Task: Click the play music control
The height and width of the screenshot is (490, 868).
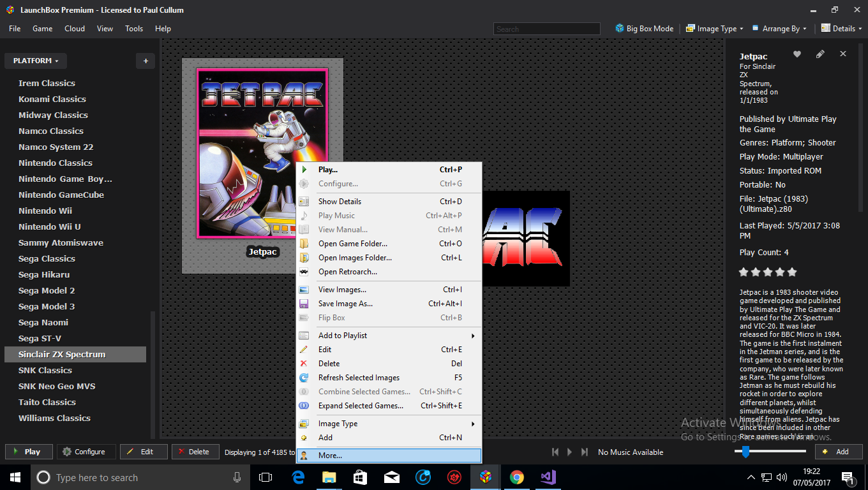Action: pyautogui.click(x=570, y=452)
